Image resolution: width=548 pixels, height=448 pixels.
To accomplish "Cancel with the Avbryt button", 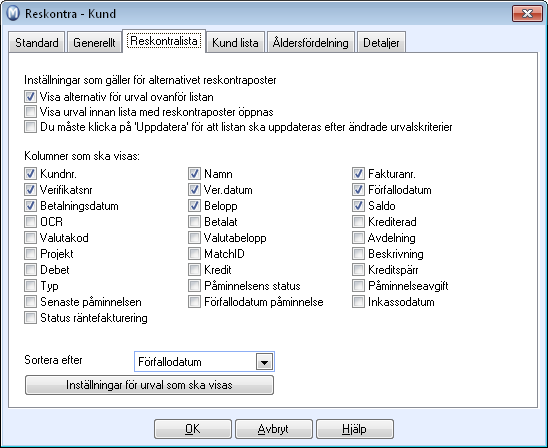I will pos(274,429).
